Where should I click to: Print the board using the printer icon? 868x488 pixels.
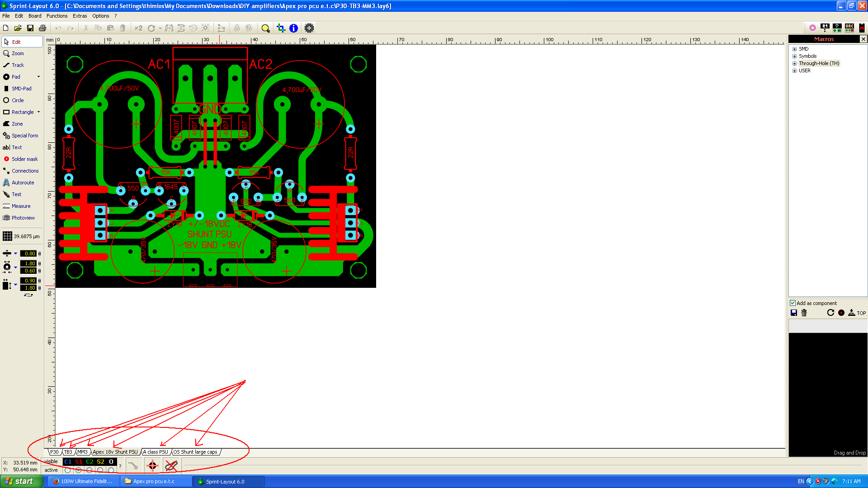42,28
